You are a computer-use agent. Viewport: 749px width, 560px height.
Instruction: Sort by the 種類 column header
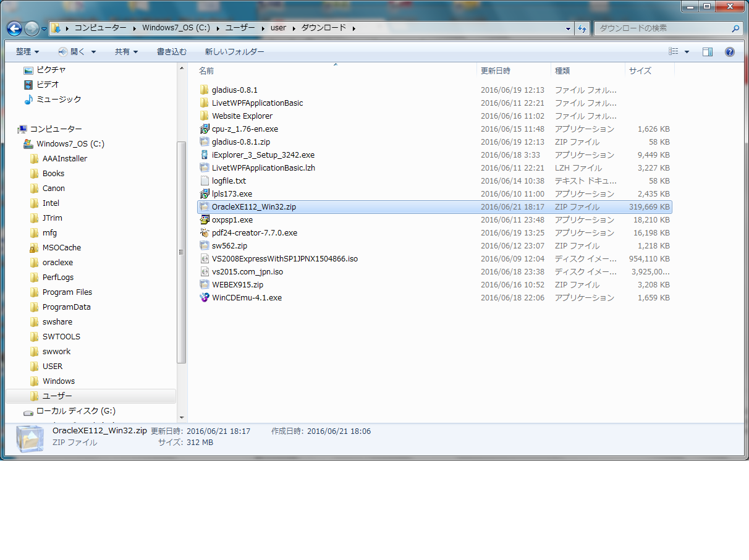pos(588,70)
